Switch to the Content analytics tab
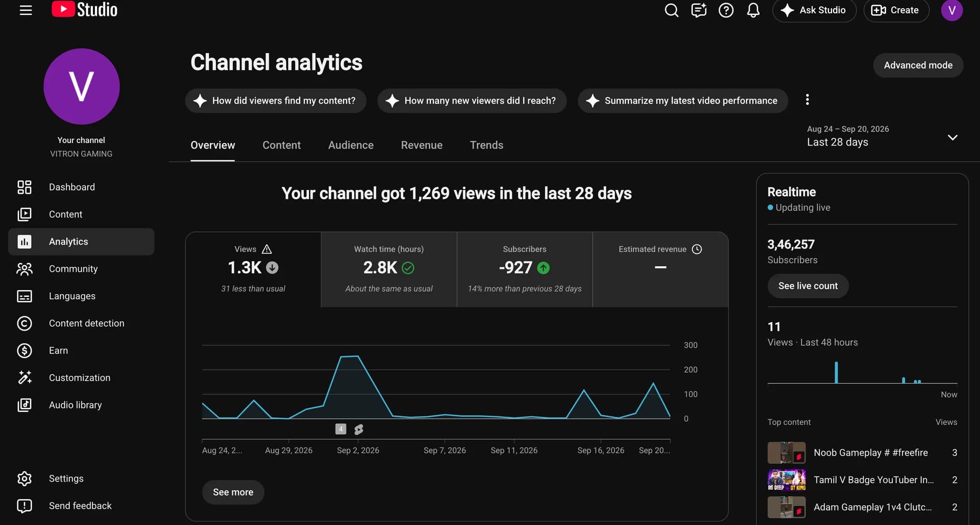Screen dimensions: 980x525 click(281, 145)
